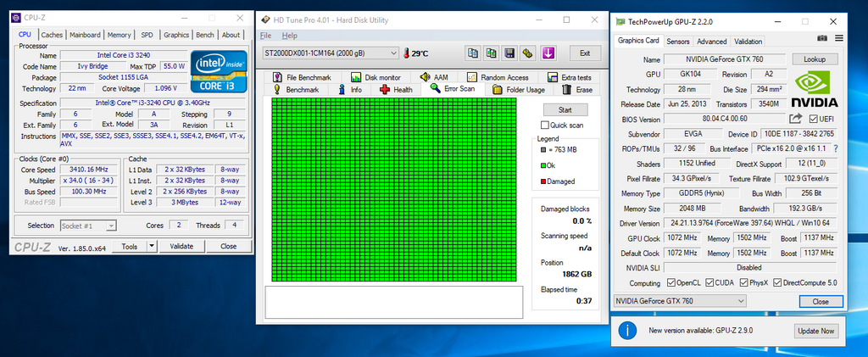
Task: Expand the Tools dropdown arrow in CPU-Z
Action: coord(151,246)
